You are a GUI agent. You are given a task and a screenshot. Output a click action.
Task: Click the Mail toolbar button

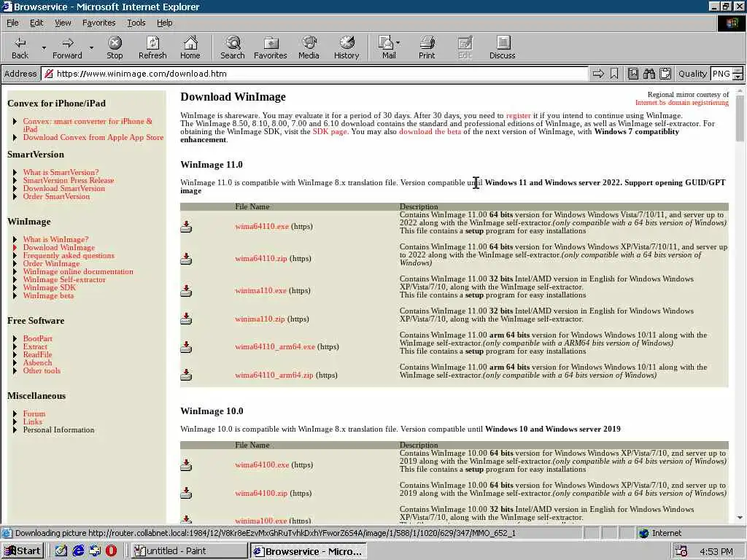[388, 47]
